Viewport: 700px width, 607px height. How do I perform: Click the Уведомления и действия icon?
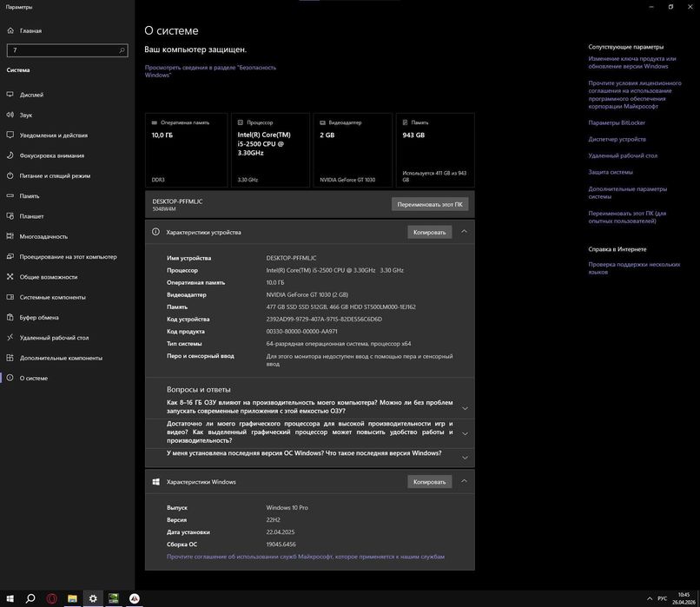(10, 135)
